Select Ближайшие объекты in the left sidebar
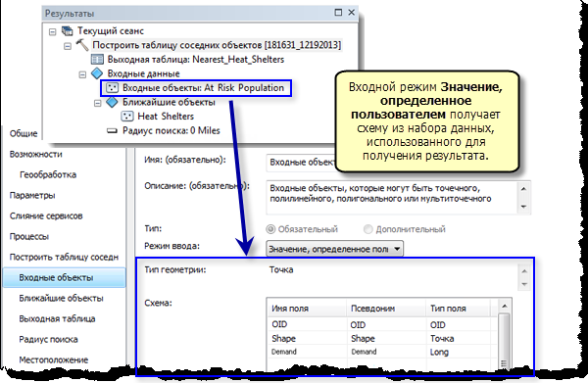The width and height of the screenshot is (588, 383). [61, 299]
